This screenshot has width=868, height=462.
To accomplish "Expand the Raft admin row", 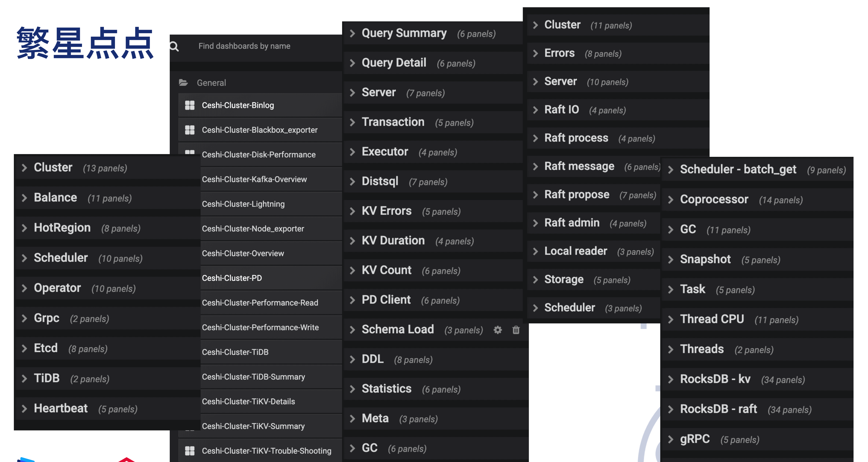I will coord(593,223).
